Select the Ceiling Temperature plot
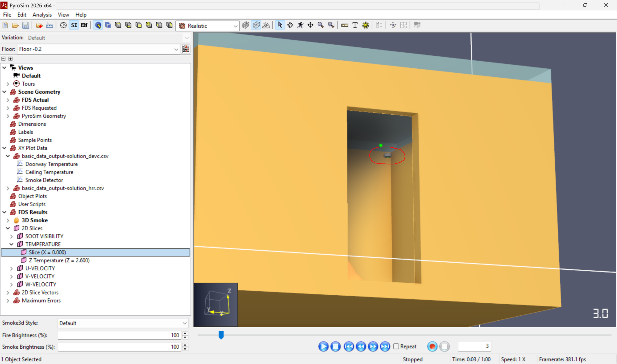 point(49,172)
